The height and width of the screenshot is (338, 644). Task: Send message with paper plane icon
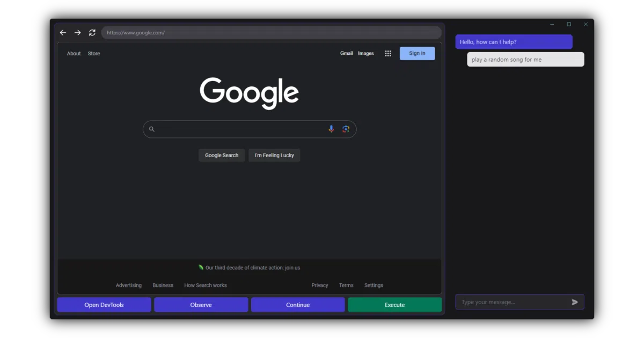click(x=575, y=302)
